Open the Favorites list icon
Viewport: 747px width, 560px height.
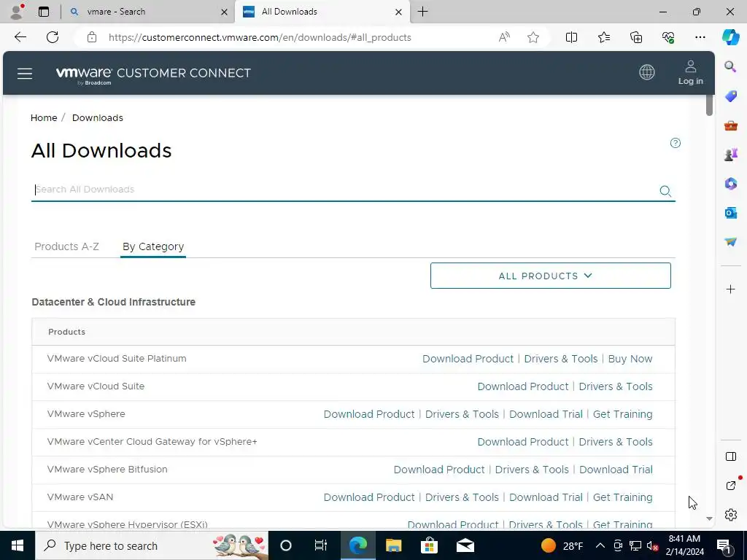click(x=603, y=37)
